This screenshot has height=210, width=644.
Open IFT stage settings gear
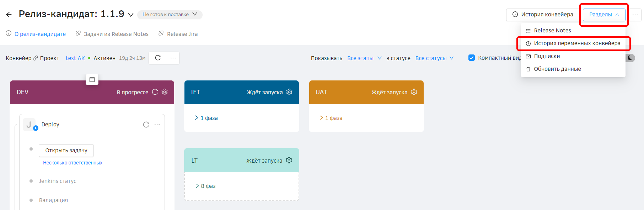coord(289,92)
